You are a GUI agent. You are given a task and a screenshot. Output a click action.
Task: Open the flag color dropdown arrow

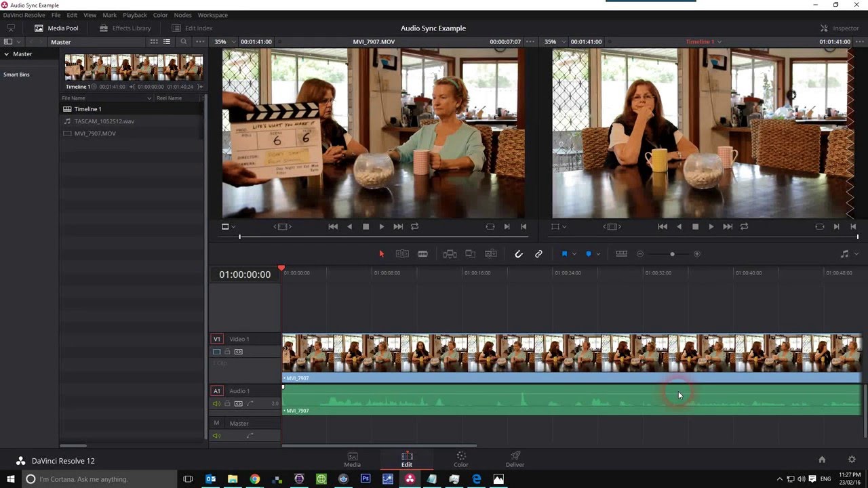(x=574, y=254)
